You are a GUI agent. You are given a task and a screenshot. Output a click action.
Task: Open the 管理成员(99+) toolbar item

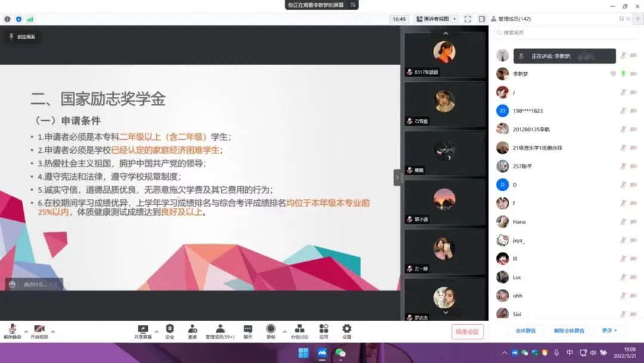point(220,330)
